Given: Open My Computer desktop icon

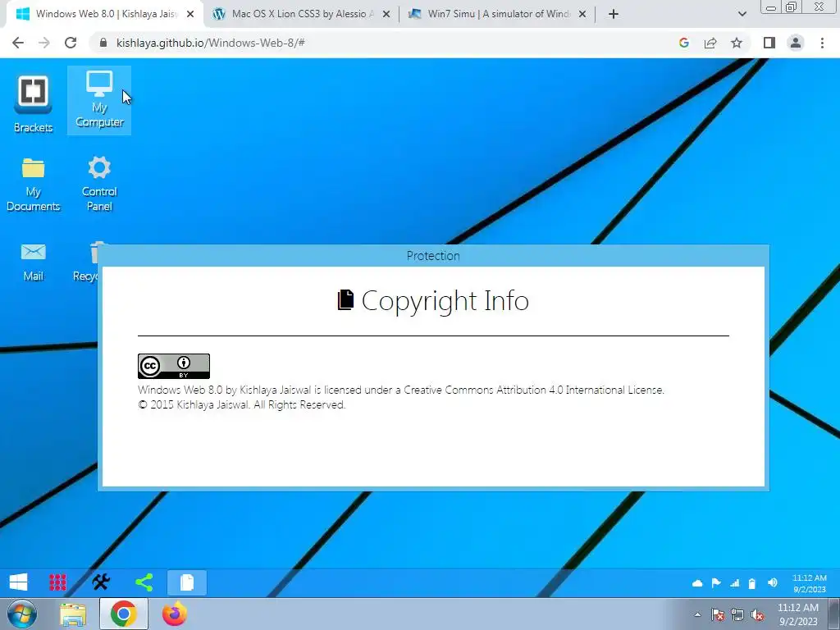Looking at the screenshot, I should pos(99,100).
